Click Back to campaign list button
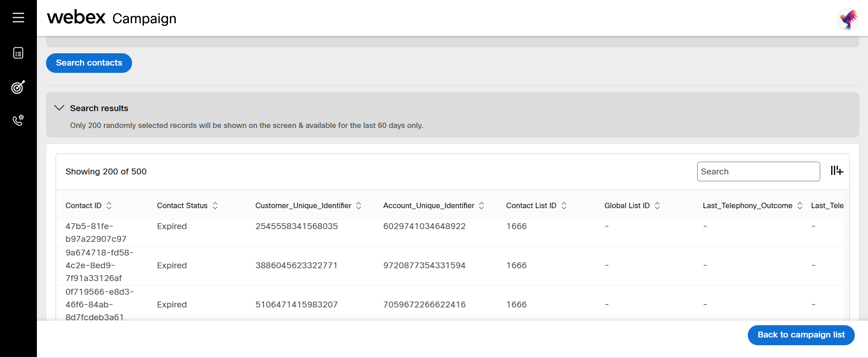The width and height of the screenshot is (868, 358). point(801,335)
